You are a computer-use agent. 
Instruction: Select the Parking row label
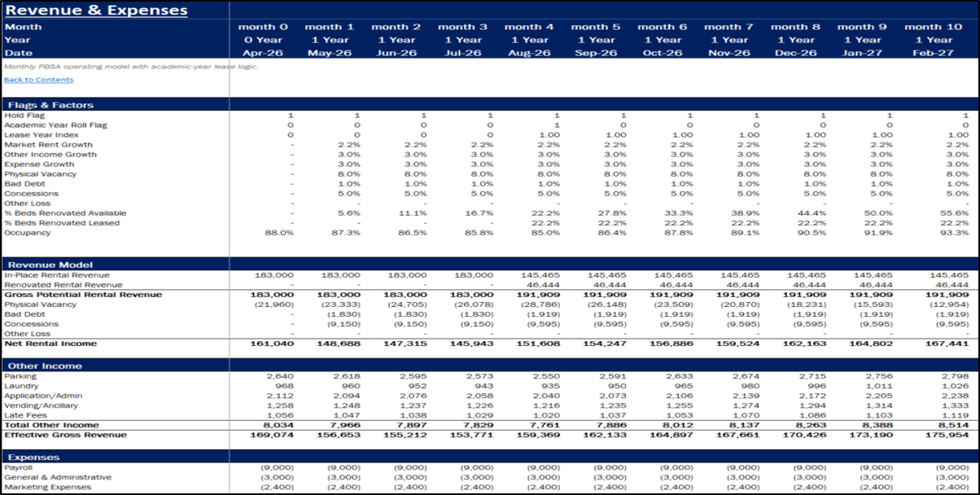click(20, 376)
